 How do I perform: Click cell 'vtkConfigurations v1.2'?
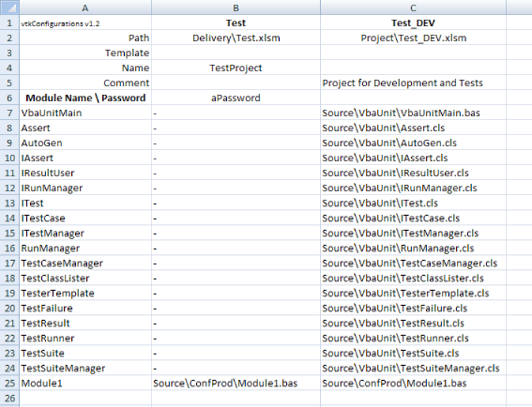coord(85,23)
